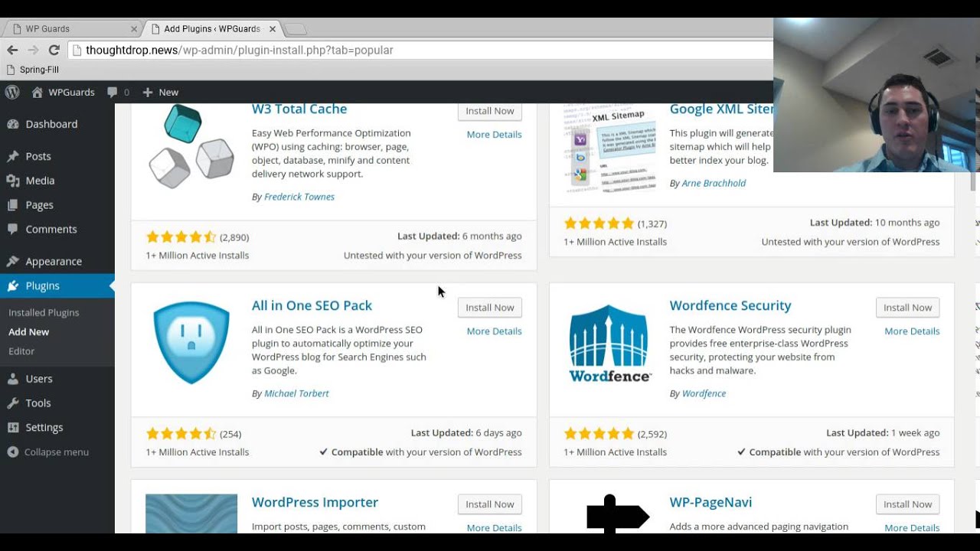Open a new browser tab

pos(295,29)
